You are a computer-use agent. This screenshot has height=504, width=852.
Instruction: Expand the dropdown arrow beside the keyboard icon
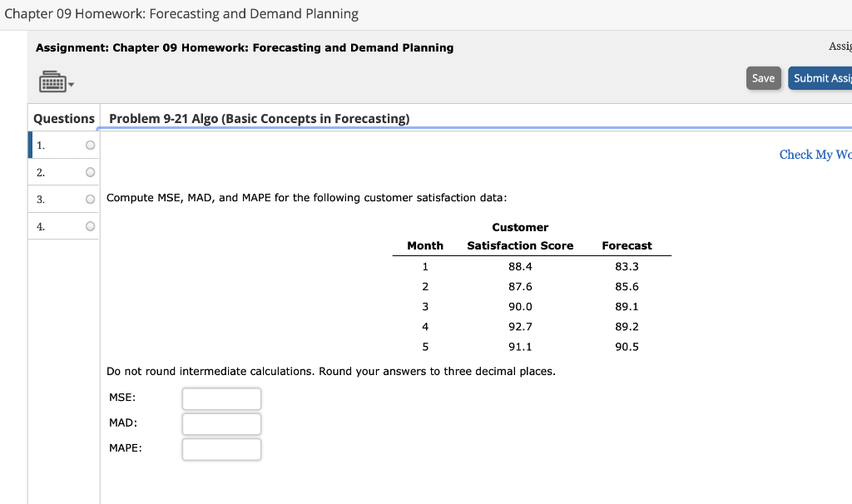click(x=70, y=82)
